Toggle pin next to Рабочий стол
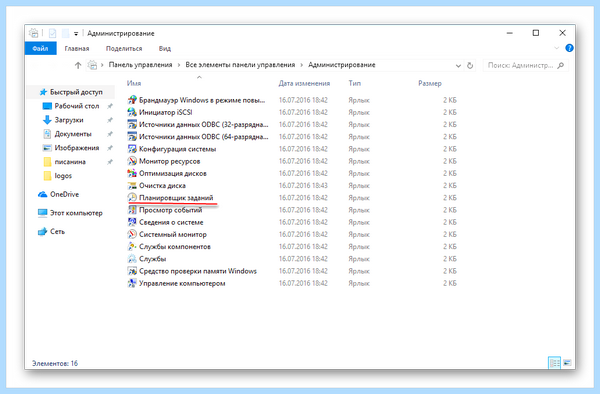Viewport: 600px width, 394px height. coord(110,106)
